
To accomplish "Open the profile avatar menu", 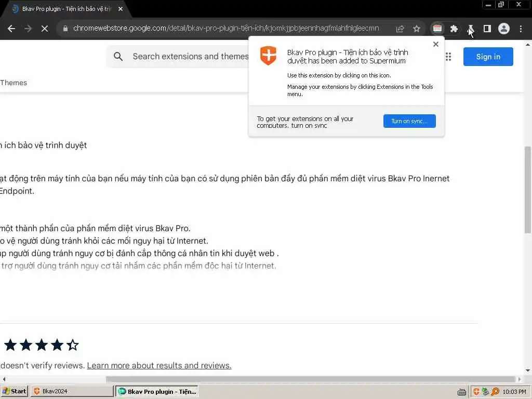I will tap(504, 29).
